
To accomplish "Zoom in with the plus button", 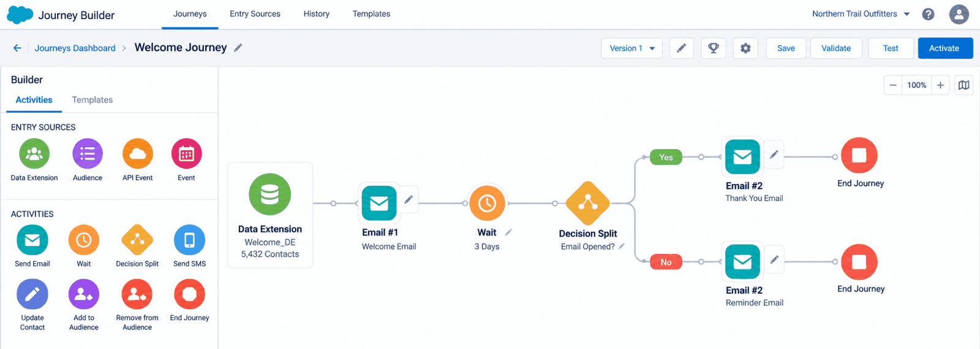I will [940, 85].
